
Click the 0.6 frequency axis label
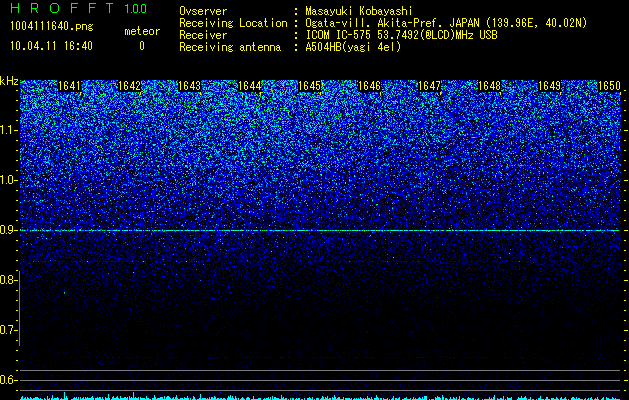click(x=8, y=380)
